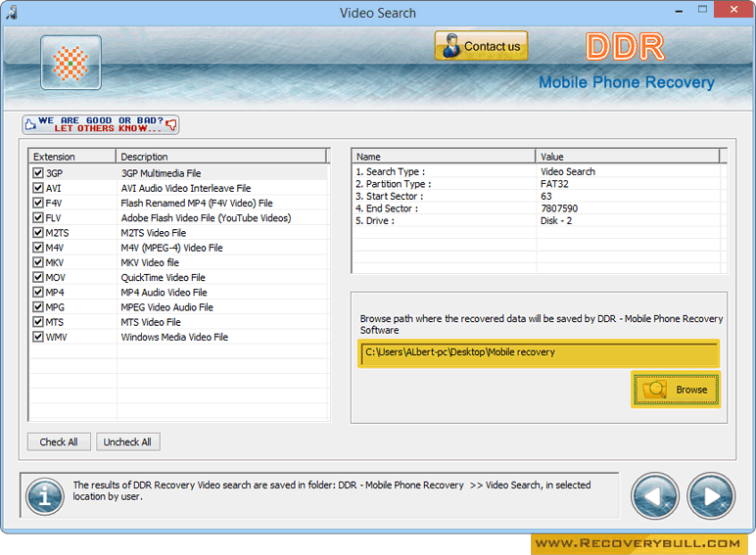Open the www.RecoveryBull.com link
The image size is (756, 555).
point(638,543)
